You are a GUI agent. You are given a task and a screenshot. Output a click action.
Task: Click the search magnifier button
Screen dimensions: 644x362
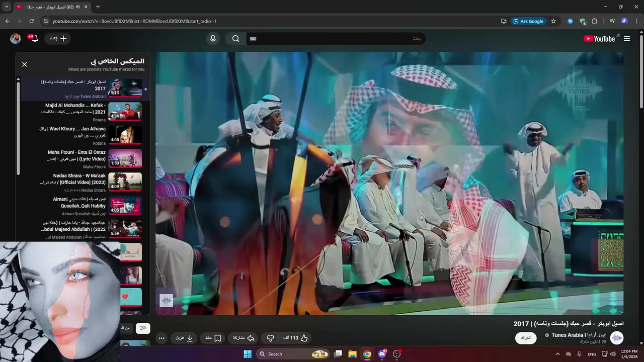tap(235, 39)
